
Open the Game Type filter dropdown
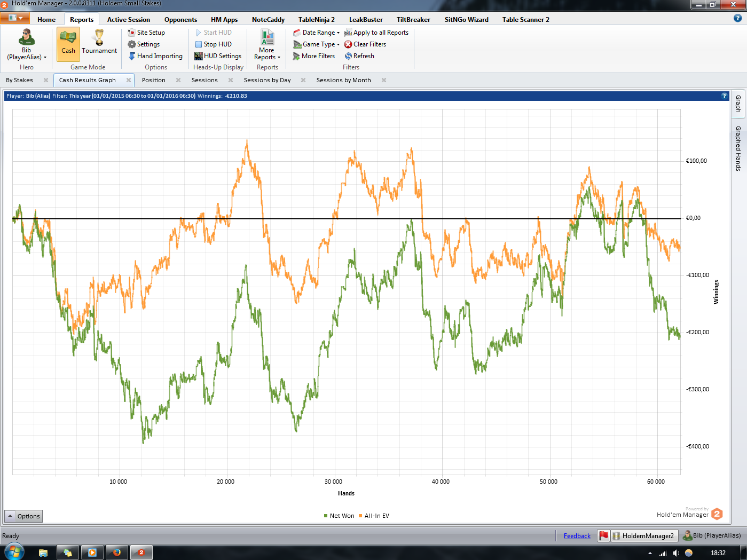coord(317,44)
